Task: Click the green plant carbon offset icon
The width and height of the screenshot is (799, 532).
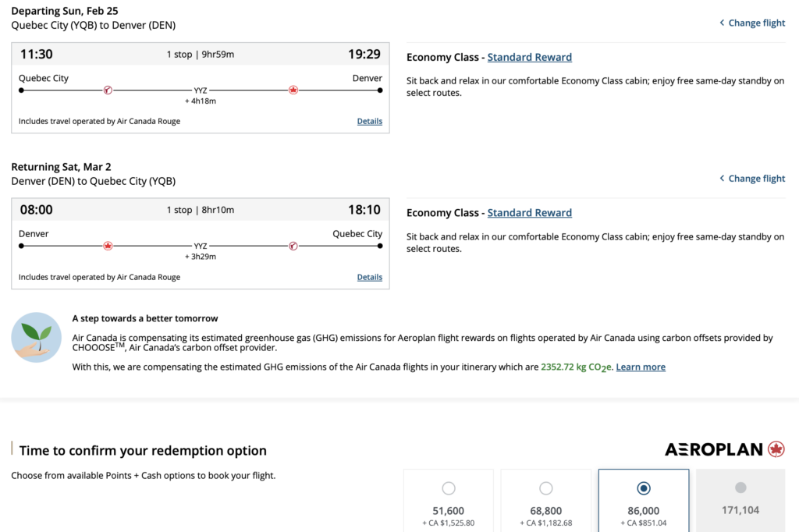Action: [37, 337]
